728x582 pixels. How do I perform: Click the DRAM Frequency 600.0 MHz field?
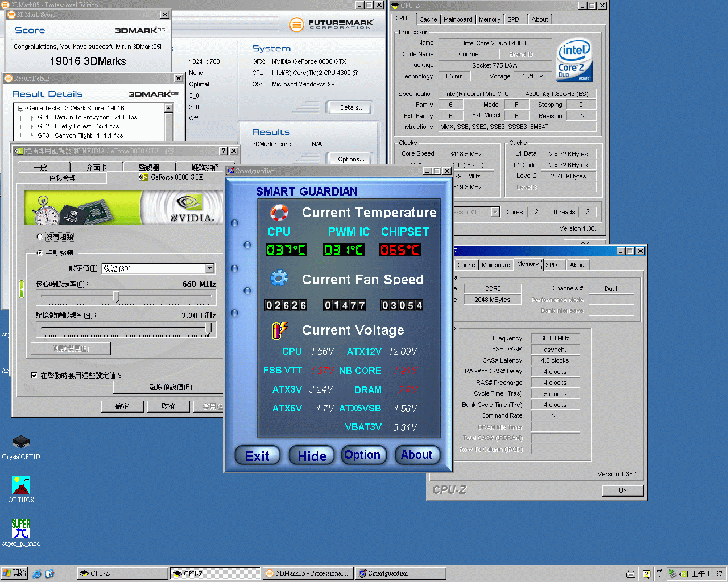pos(555,338)
